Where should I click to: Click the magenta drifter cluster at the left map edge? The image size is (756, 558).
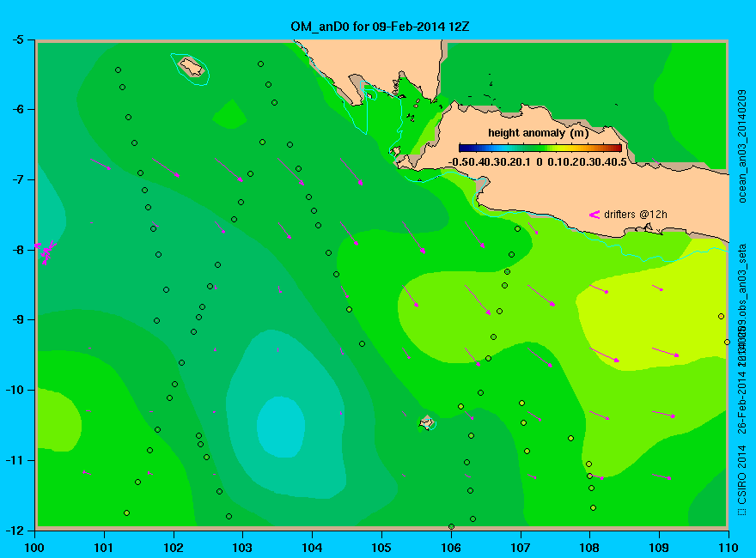pos(45,252)
